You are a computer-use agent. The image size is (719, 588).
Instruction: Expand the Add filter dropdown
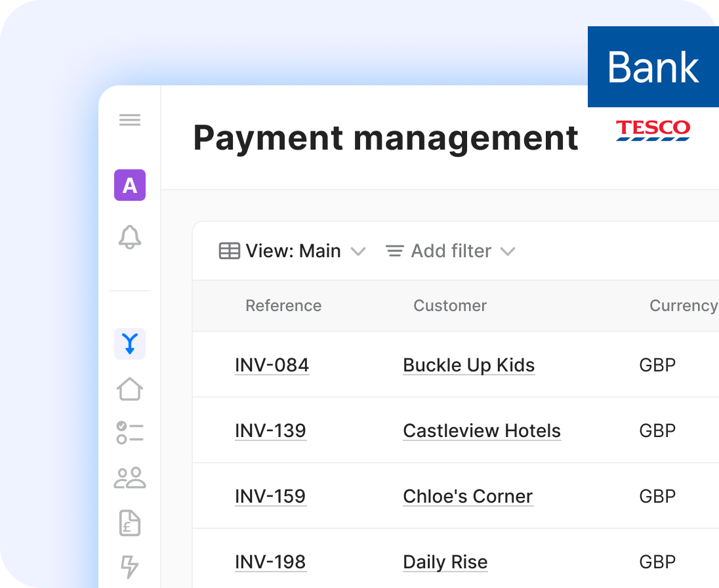(x=508, y=251)
